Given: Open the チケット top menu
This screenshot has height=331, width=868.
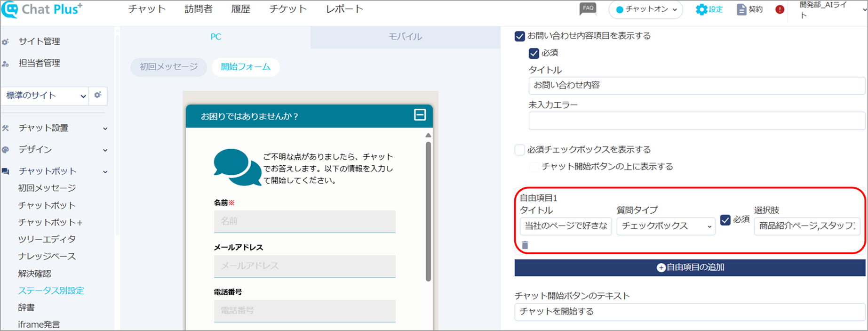Looking at the screenshot, I should click(x=288, y=9).
